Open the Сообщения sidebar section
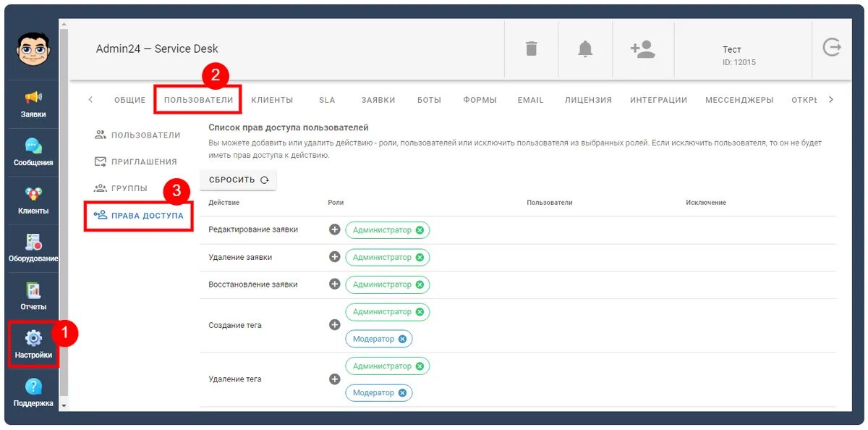Image resolution: width=868 pixels, height=430 pixels. tap(33, 153)
